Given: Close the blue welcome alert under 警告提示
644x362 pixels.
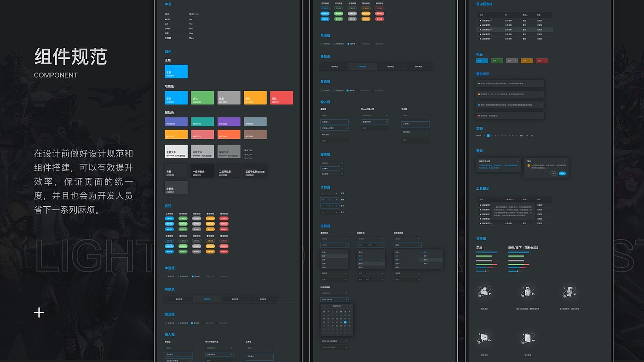Looking at the screenshot, I should pos(541,105).
